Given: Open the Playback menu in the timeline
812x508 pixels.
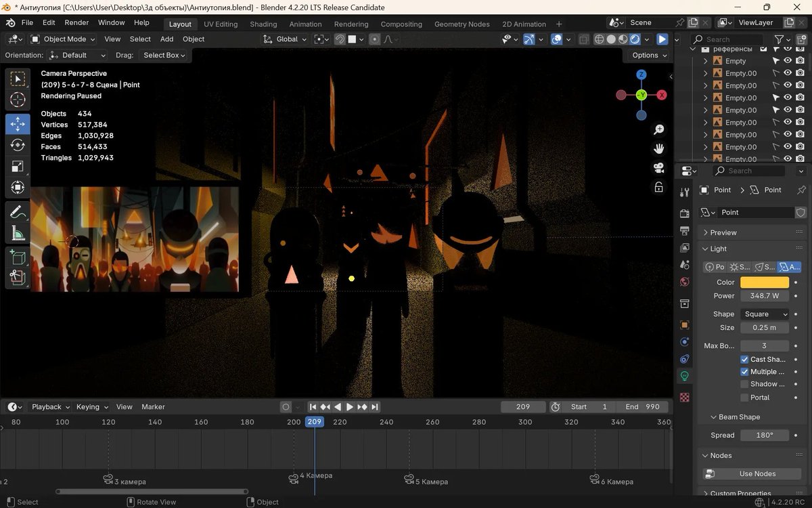Looking at the screenshot, I should 50,407.
